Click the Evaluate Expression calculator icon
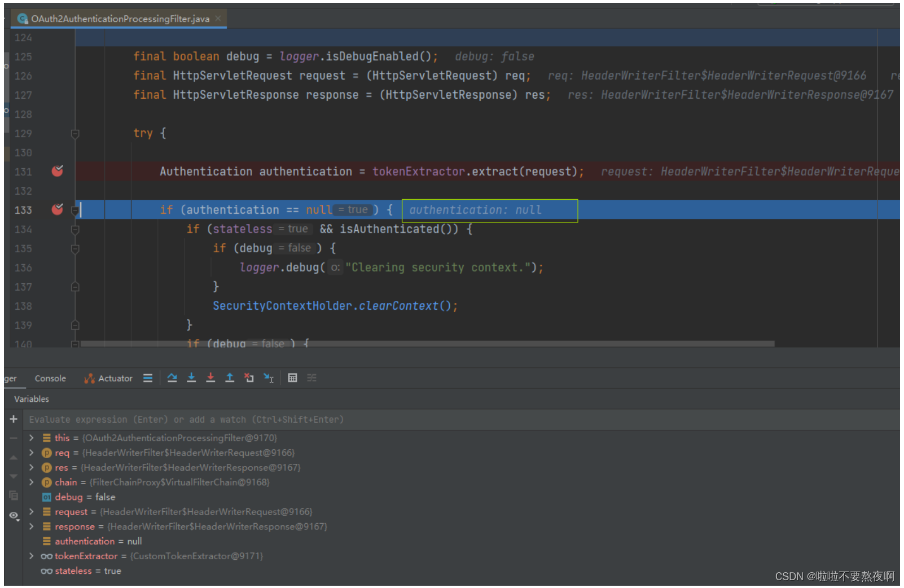 [292, 378]
